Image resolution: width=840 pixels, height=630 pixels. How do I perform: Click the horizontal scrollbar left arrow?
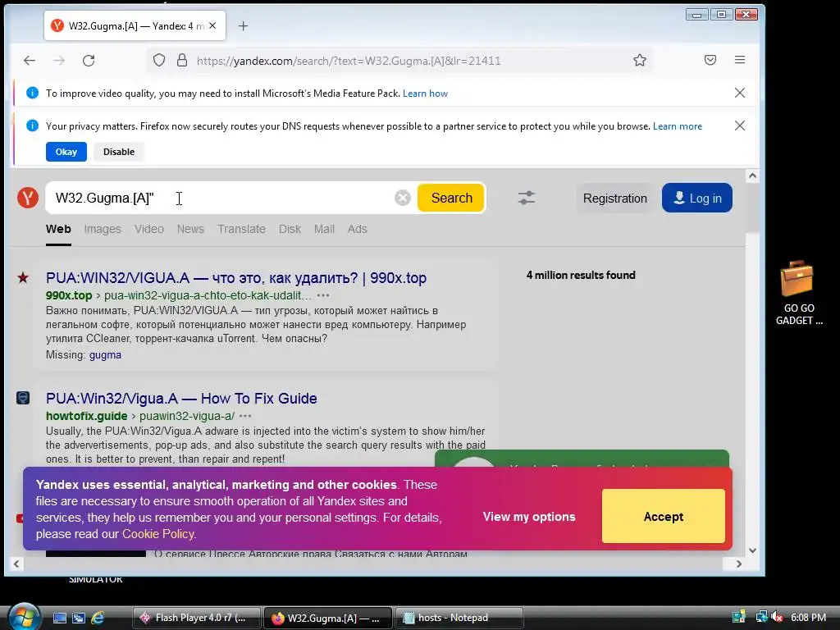click(16, 564)
